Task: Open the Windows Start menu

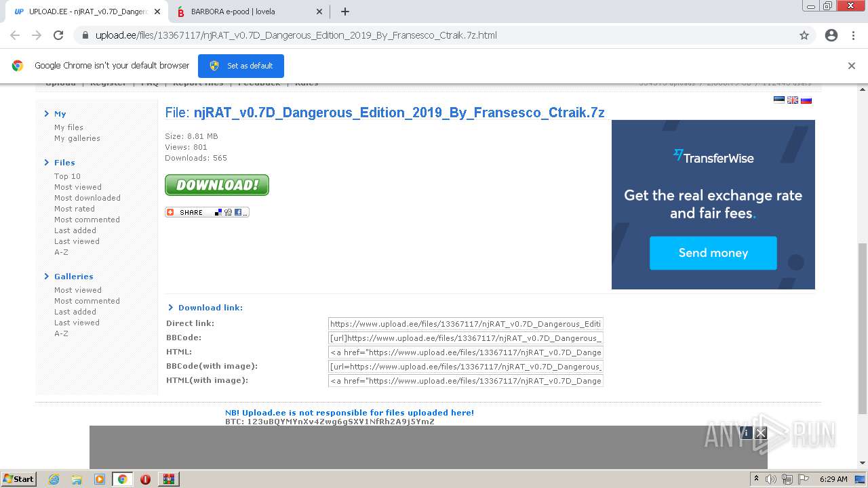Action: (x=19, y=479)
